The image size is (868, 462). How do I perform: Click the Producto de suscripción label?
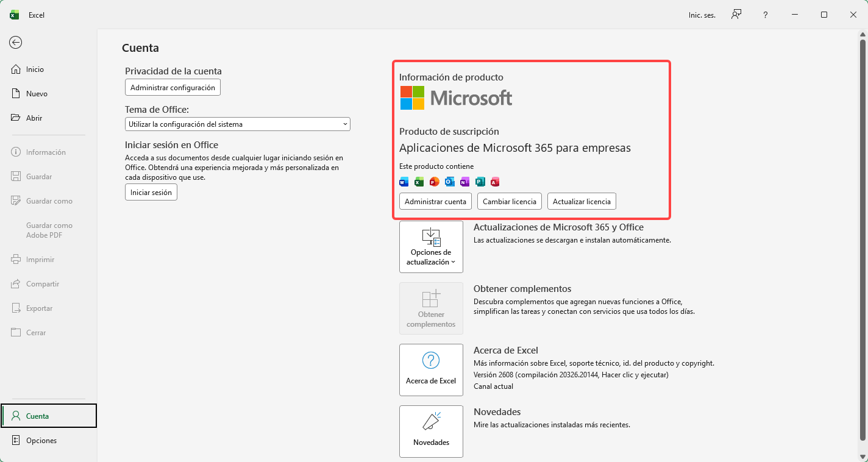click(449, 132)
